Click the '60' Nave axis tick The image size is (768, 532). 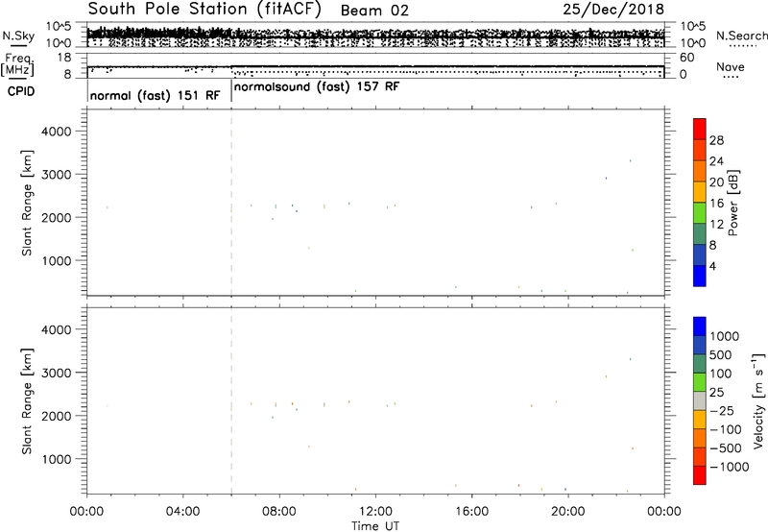(x=687, y=58)
